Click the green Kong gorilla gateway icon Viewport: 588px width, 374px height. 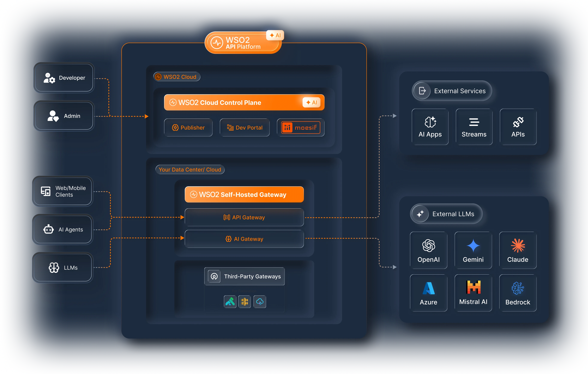click(230, 302)
